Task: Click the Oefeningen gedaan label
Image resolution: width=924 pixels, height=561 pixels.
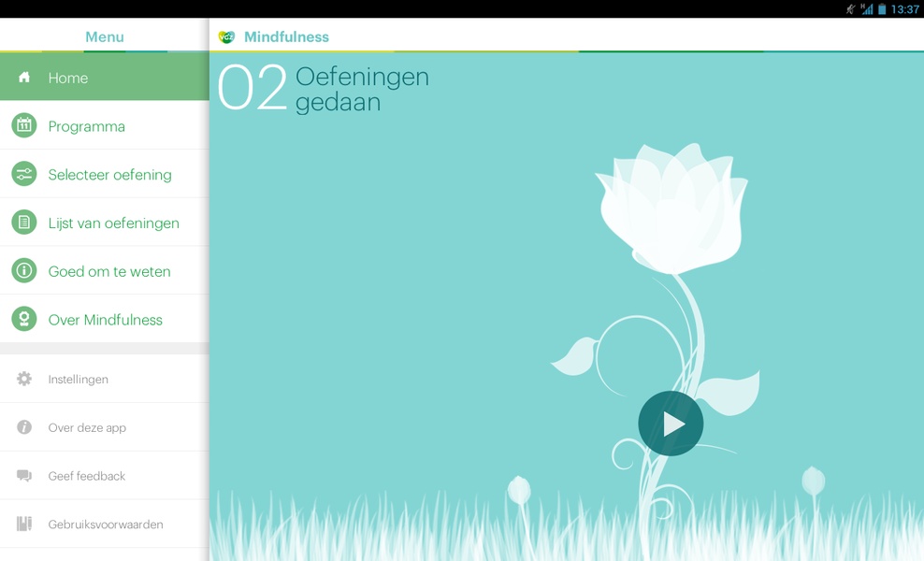Action: coord(362,89)
